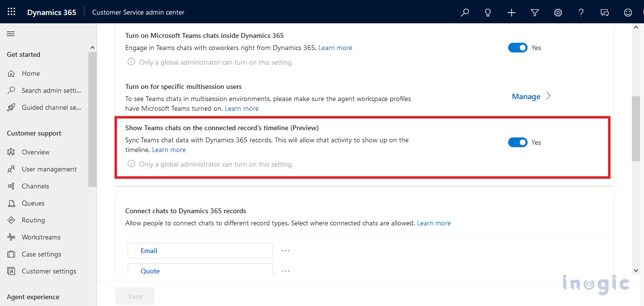Viewport: 644px width, 306px height.
Task: Select the Quote record type
Action: point(200,270)
